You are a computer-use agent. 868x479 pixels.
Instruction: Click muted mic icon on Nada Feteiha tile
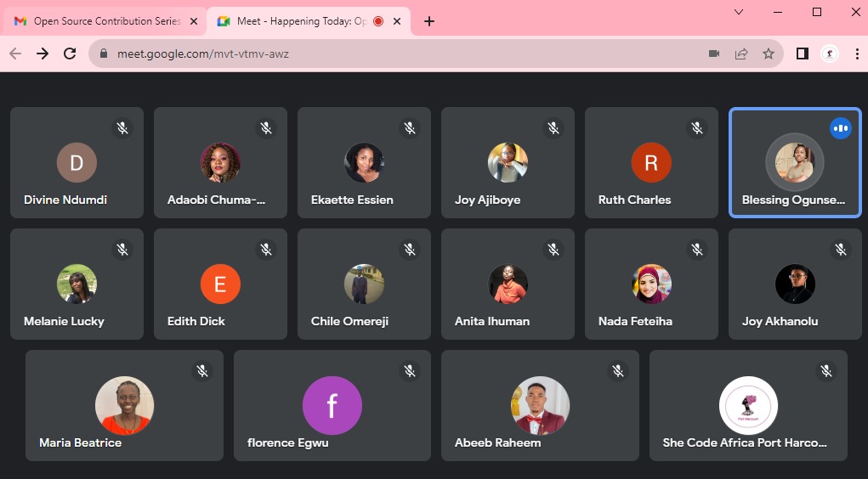click(697, 250)
